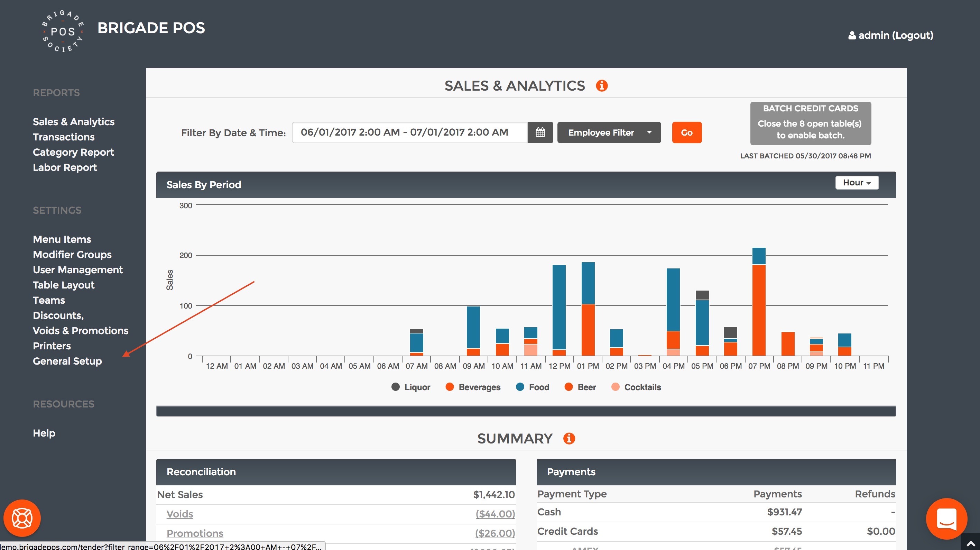The width and height of the screenshot is (980, 550).
Task: Click the info icon next to Sales & Analytics
Action: (x=601, y=86)
